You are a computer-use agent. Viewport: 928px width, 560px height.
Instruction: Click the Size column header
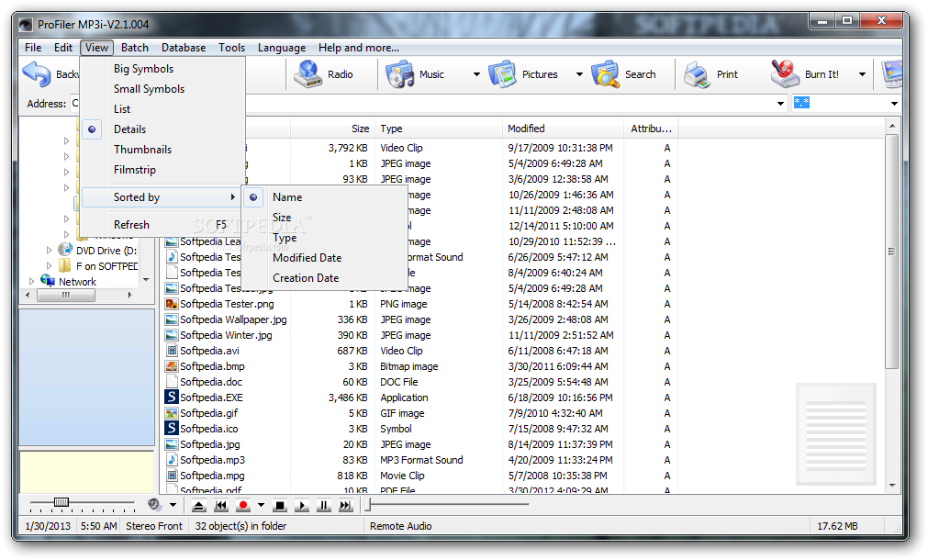[330, 129]
